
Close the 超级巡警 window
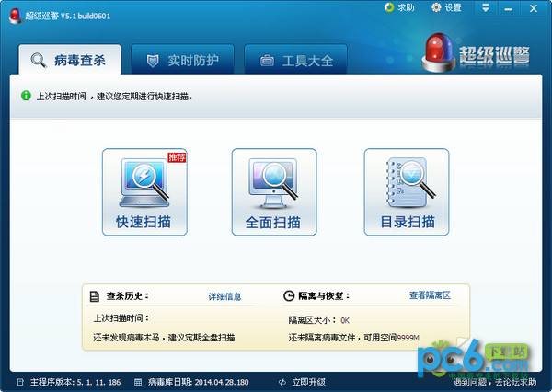coord(534,7)
